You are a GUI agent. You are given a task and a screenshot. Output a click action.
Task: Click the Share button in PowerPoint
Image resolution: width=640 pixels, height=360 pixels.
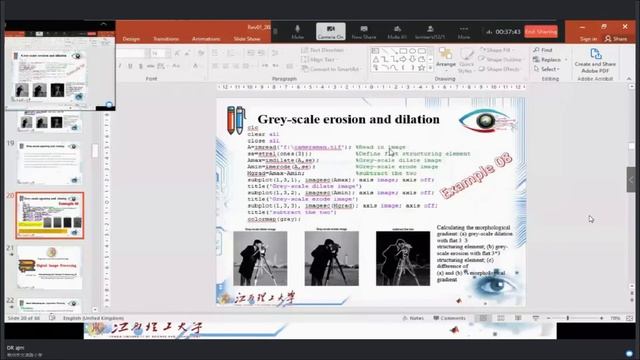(616, 39)
